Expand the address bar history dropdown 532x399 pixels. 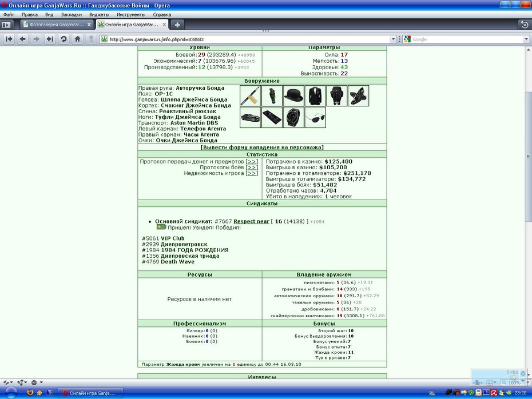tap(393, 39)
